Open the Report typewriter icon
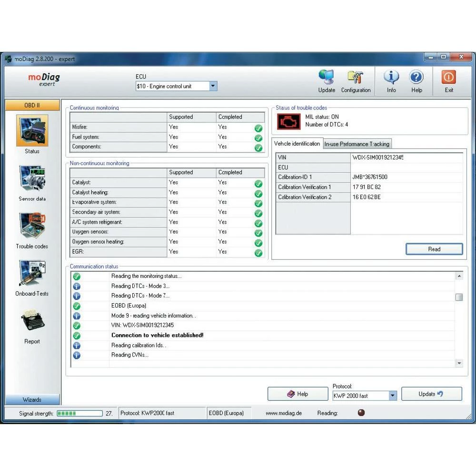Image resolution: width=476 pixels, height=476 pixels. coord(32,322)
